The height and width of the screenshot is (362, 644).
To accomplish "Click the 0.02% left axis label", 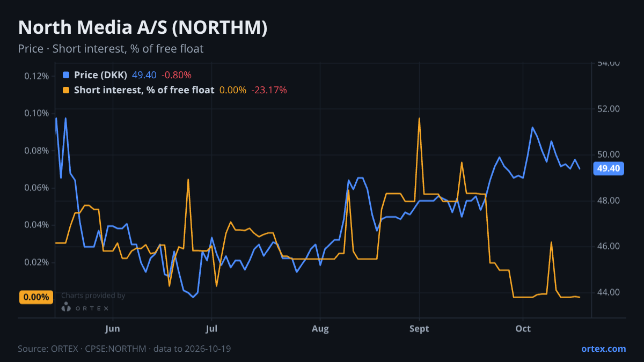I will (36, 262).
